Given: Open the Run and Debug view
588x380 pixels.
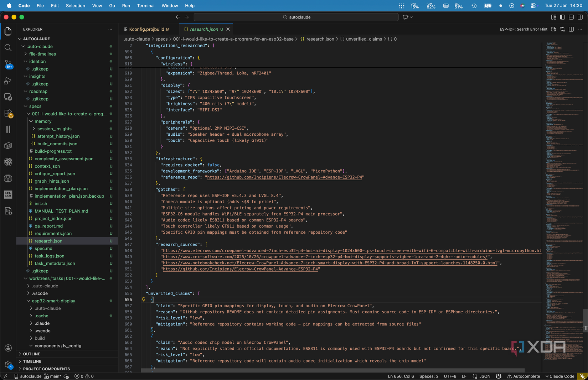Looking at the screenshot, I should click(x=8, y=81).
